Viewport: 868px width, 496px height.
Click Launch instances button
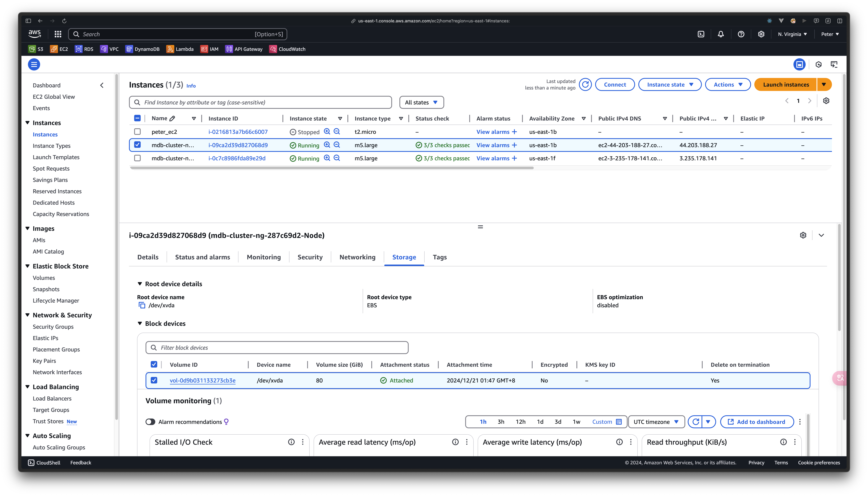click(785, 84)
